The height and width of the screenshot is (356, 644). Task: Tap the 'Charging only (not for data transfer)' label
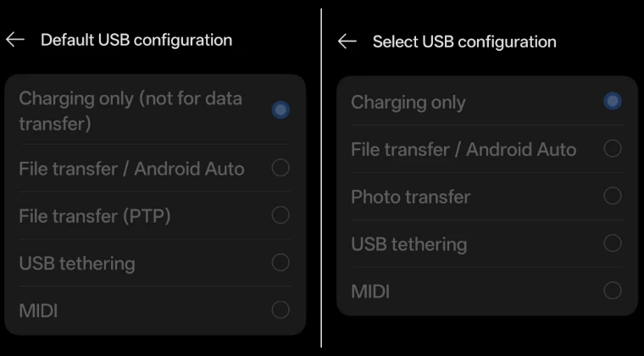(130, 110)
